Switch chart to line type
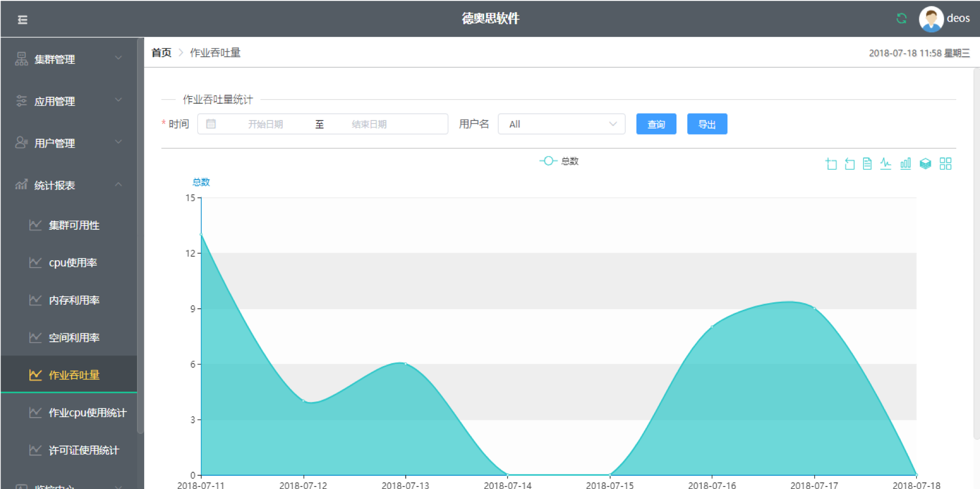Image resolution: width=980 pixels, height=489 pixels. [885, 164]
